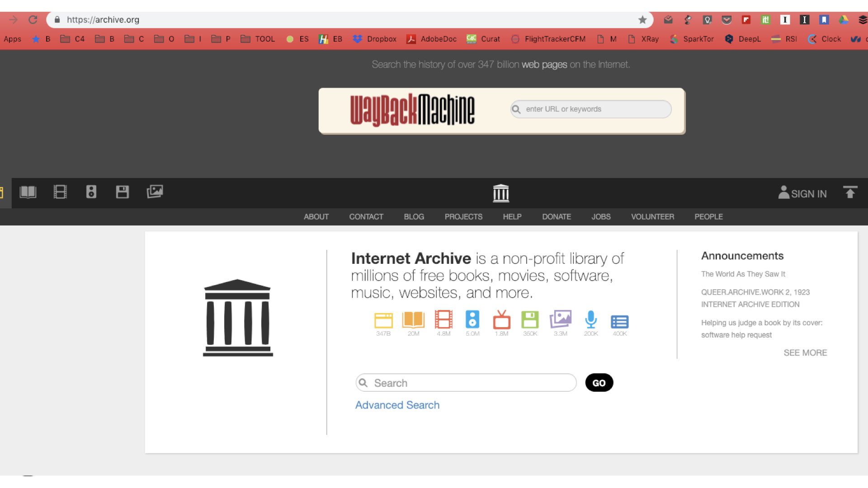
Task: Open the VOLUNTEER menu item
Action: point(652,217)
